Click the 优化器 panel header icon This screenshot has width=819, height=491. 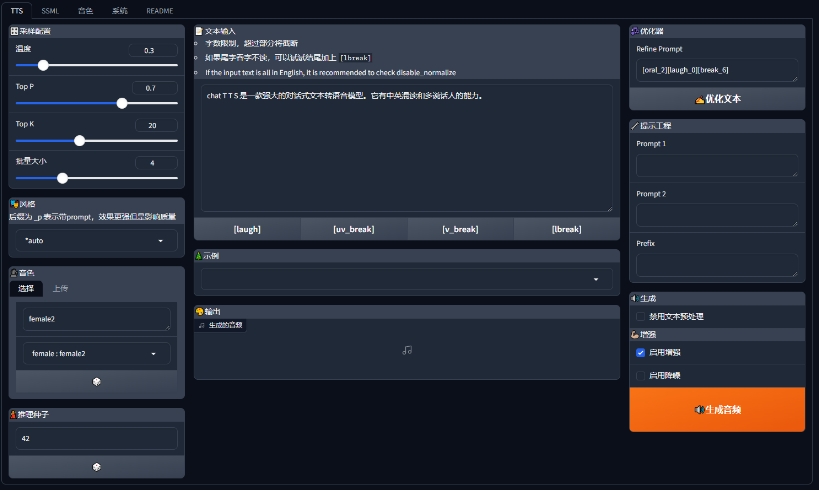635,31
